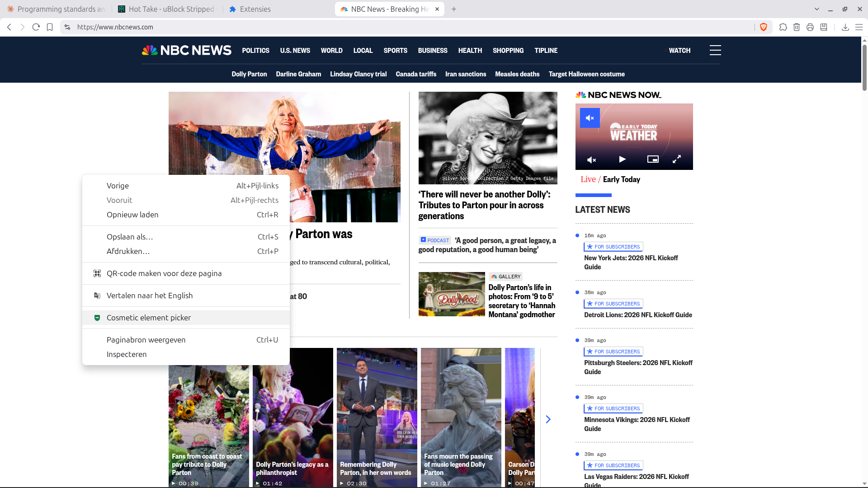Launch the Cosmetic element picker
Image resolution: width=868 pixels, height=488 pixels.
point(186,318)
